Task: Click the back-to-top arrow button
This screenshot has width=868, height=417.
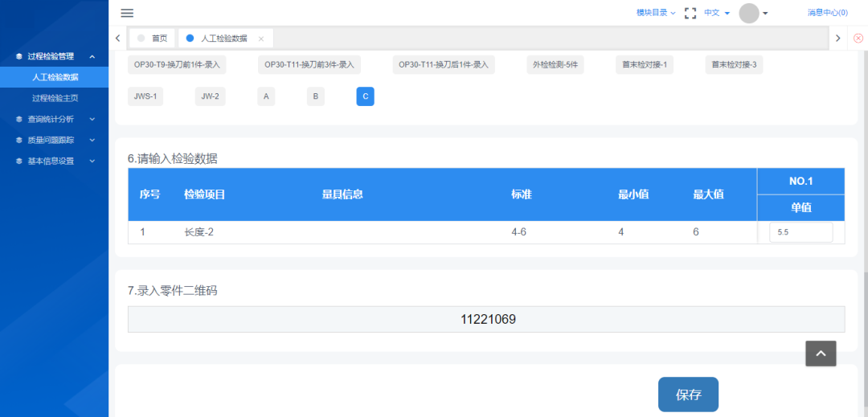Action: [821, 354]
